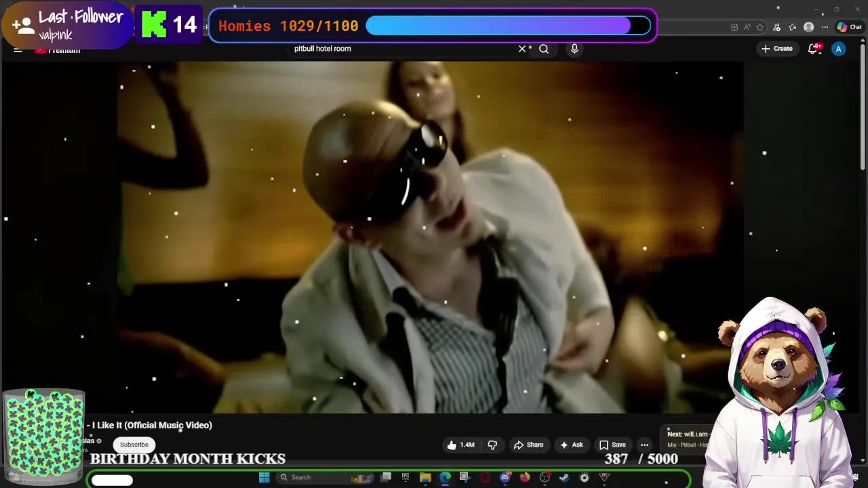Open Steam from the taskbar
868x488 pixels.
pyautogui.click(x=564, y=477)
